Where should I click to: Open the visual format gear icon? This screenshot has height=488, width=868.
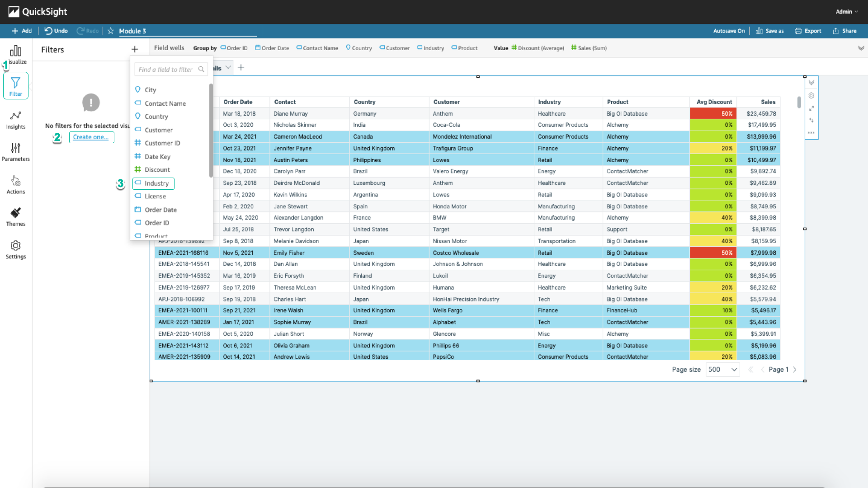pyautogui.click(x=811, y=96)
